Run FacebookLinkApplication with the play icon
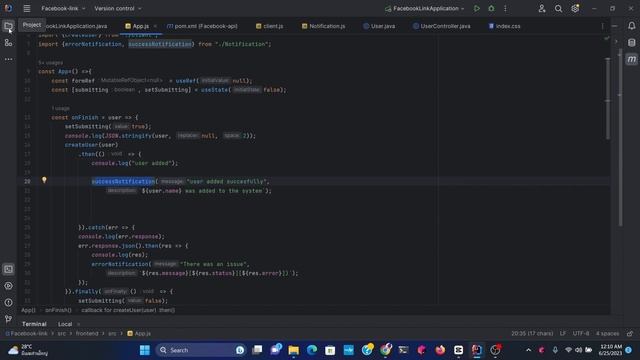 (x=476, y=9)
